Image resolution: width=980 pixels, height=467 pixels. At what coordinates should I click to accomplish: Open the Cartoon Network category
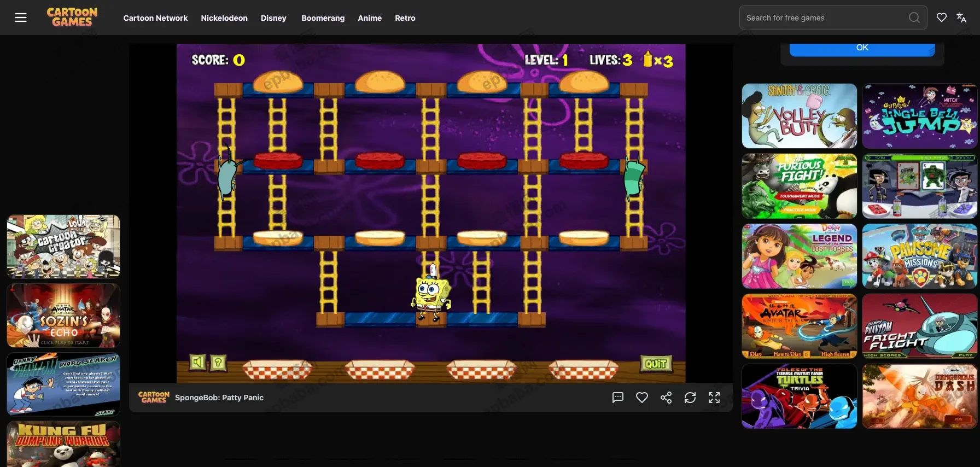[155, 18]
